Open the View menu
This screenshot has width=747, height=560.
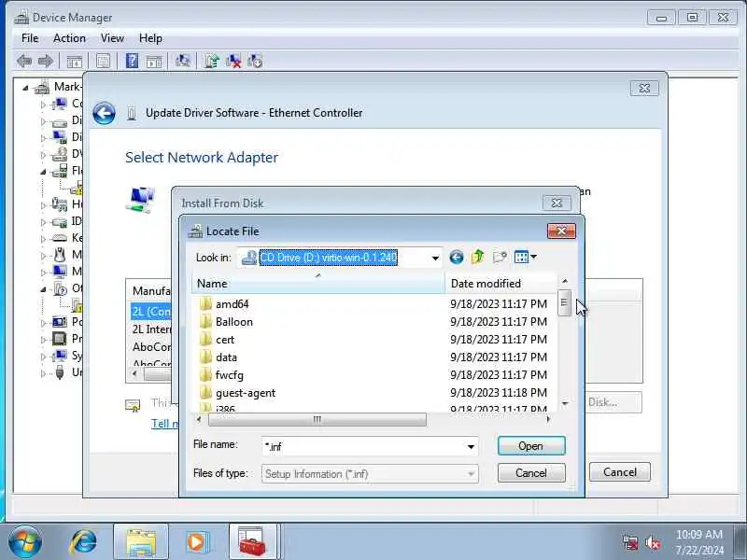(x=112, y=38)
